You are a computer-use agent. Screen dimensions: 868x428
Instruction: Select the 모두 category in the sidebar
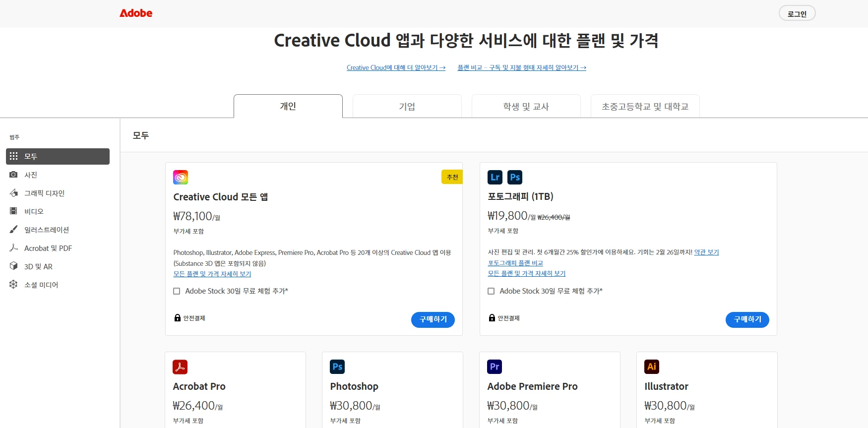(x=58, y=156)
